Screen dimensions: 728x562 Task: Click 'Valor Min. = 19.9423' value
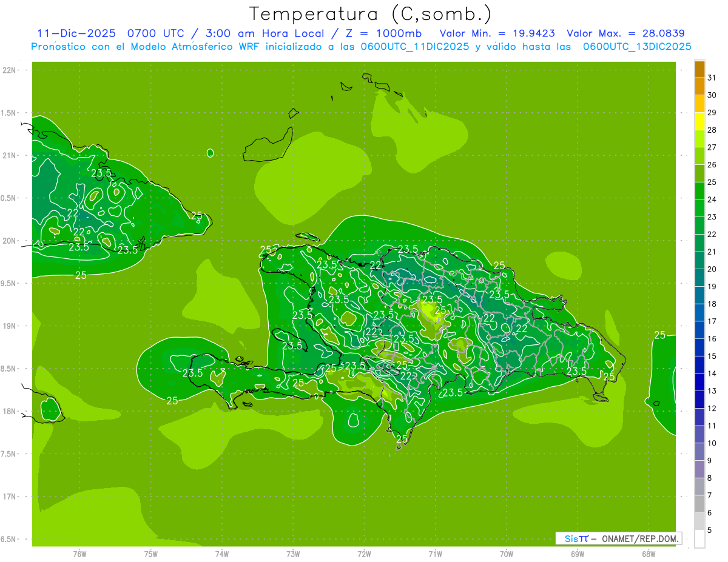pos(497,33)
